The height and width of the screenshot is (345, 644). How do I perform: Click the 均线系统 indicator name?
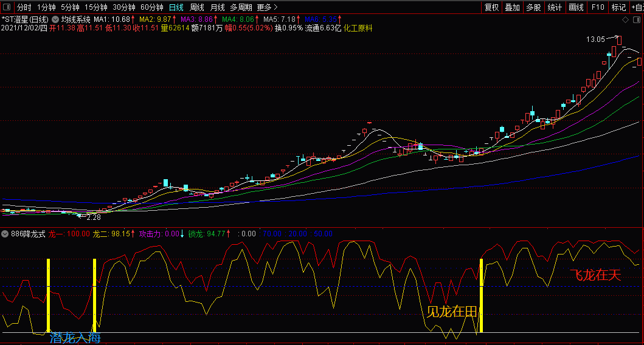pyautogui.click(x=75, y=19)
